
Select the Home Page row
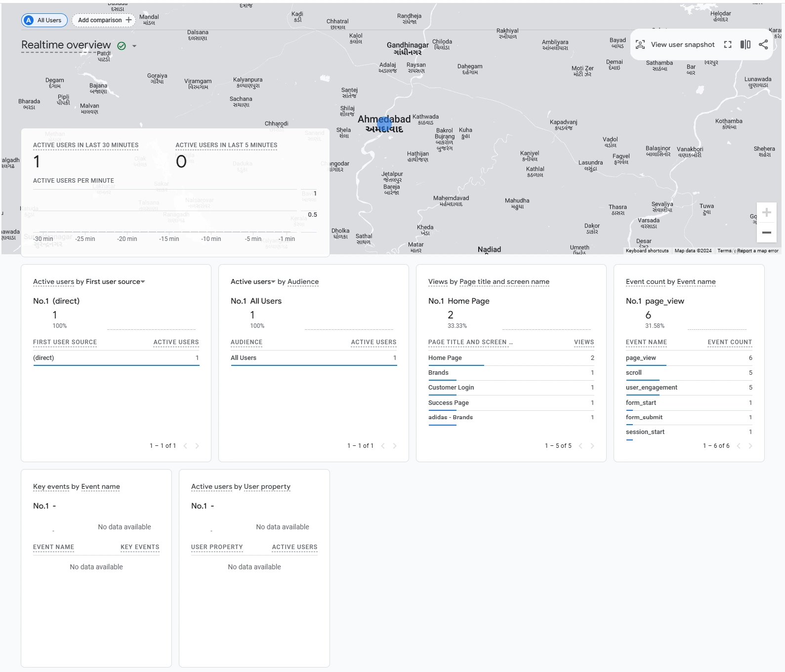pos(511,358)
